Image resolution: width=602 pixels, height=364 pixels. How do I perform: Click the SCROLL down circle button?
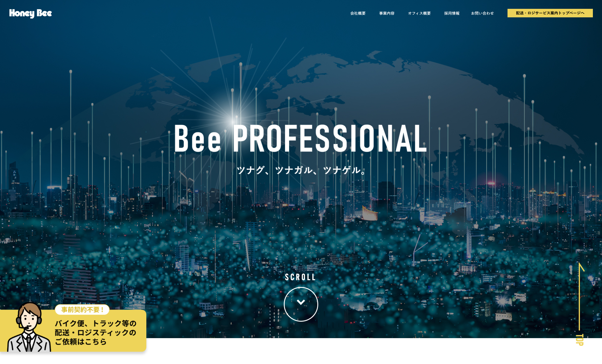[301, 301]
